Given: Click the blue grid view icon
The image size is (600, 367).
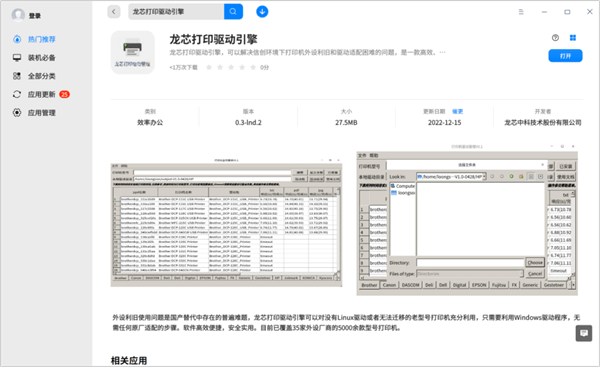Looking at the screenshot, I should 573,38.
